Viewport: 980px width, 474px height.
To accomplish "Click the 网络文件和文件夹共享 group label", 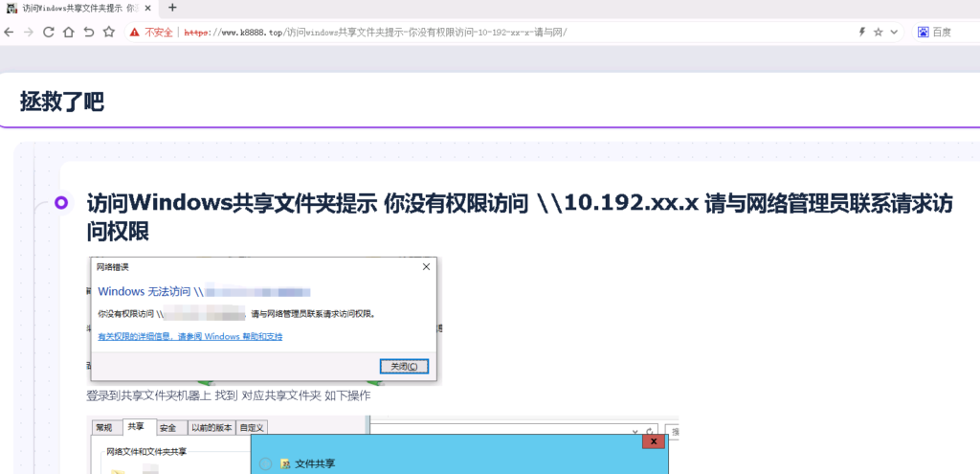I will coord(146,451).
